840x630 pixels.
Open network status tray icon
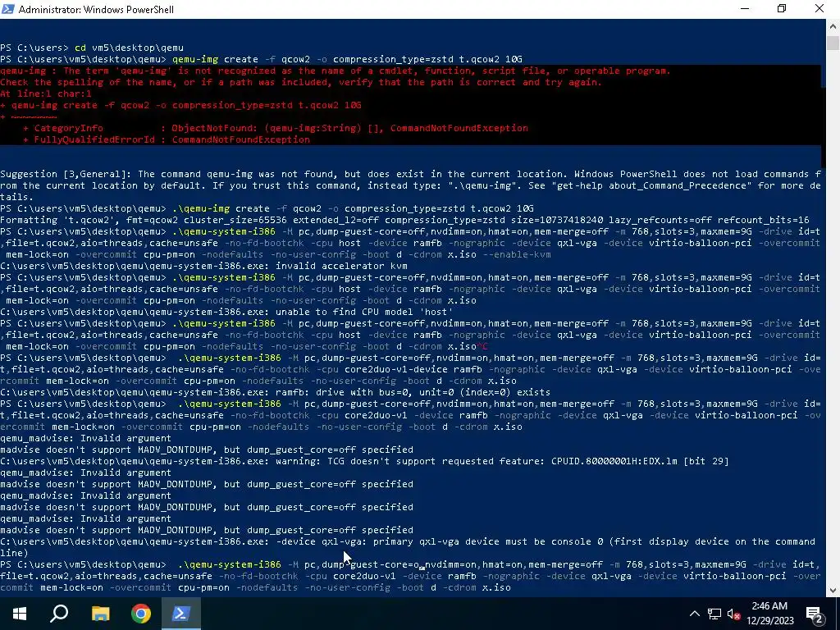point(714,614)
